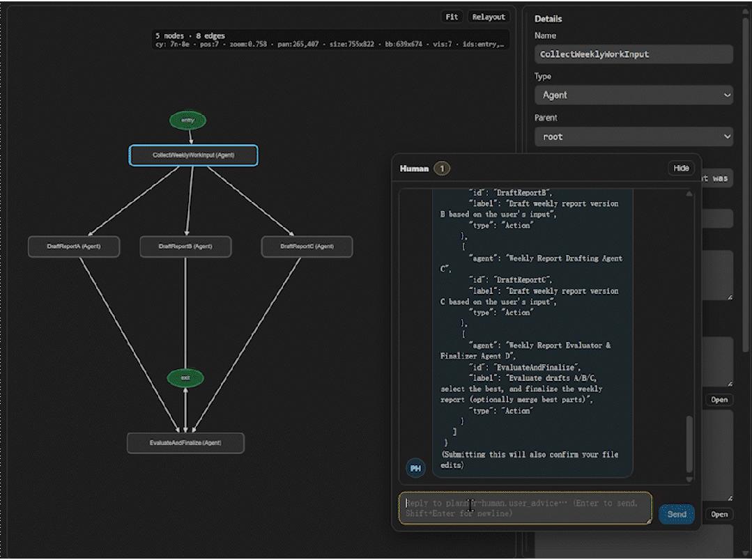Image resolution: width=752 pixels, height=560 pixels.
Task: Click the Human notification badge showing 1
Action: 442,169
